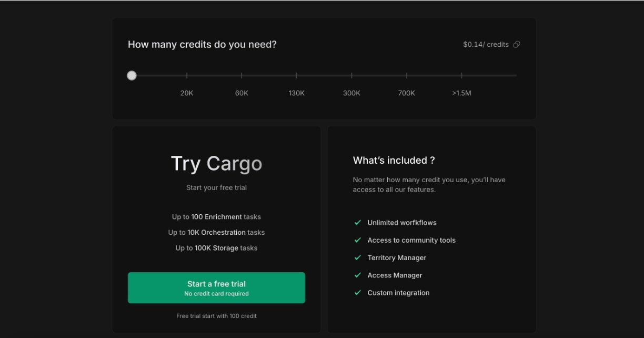
Task: Click checkmark icon next to Unlimited workflows
Action: 358,223
